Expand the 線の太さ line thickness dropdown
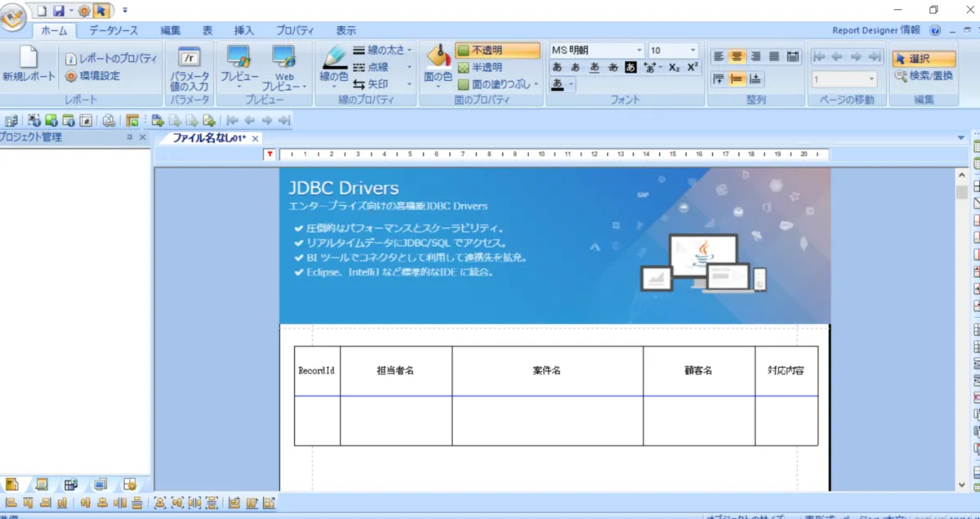 click(x=409, y=50)
